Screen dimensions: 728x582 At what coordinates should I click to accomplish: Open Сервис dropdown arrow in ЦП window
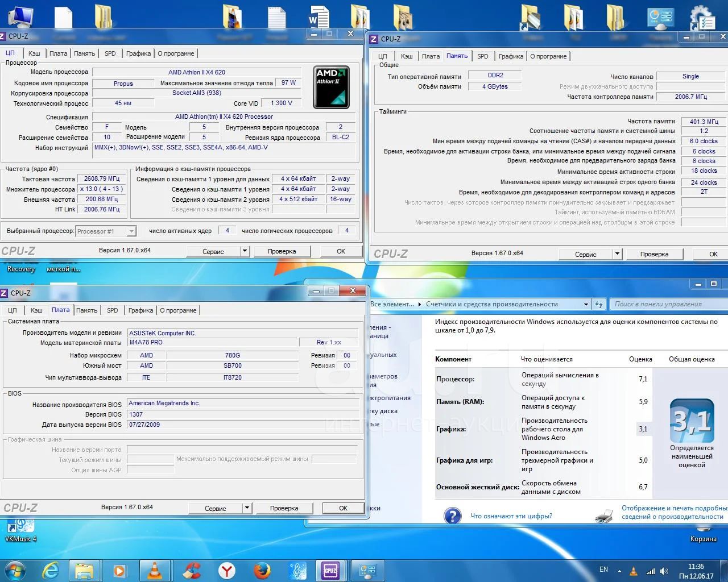(x=245, y=251)
